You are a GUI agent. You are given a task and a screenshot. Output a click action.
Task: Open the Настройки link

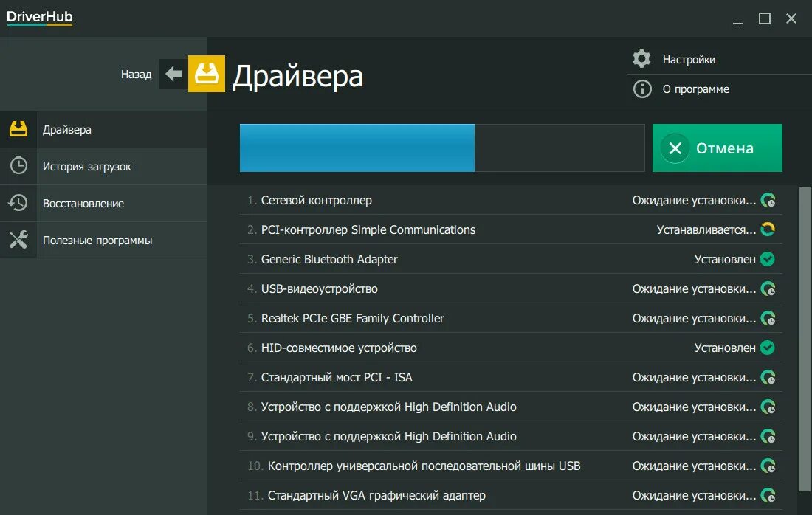(689, 60)
